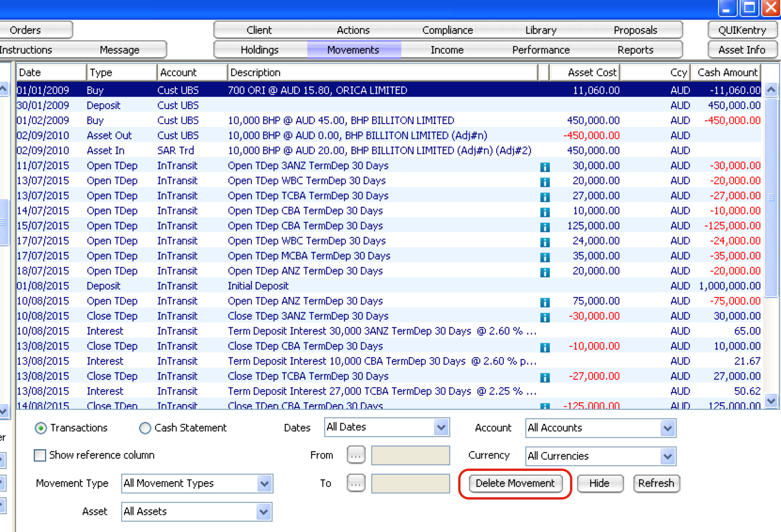Select the Initial Deposit transaction row

[x=258, y=286]
